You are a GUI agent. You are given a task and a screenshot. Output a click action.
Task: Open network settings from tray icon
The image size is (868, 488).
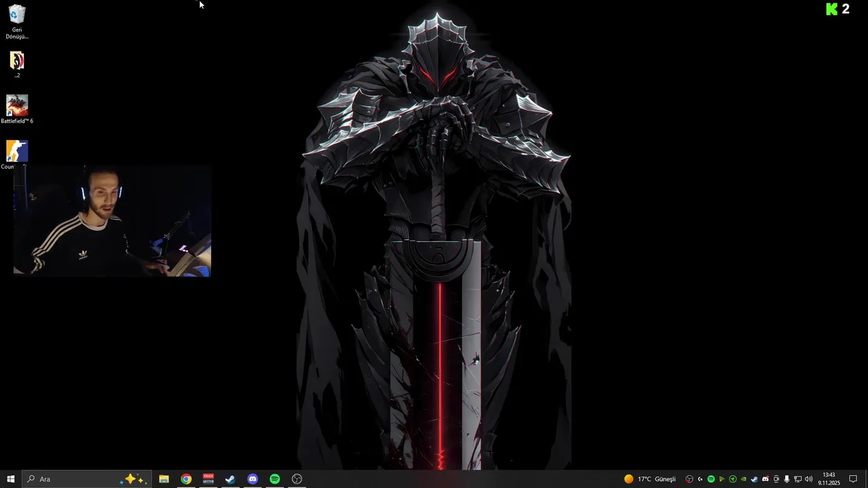tap(798, 479)
